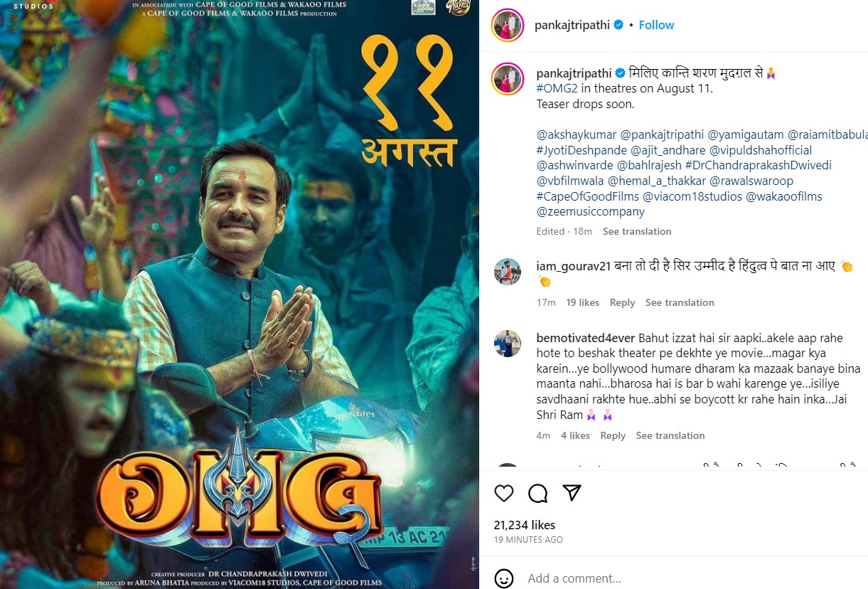See translation of bemotivated4ever's comment
Viewport: 868px width, 589px height.
pos(670,435)
